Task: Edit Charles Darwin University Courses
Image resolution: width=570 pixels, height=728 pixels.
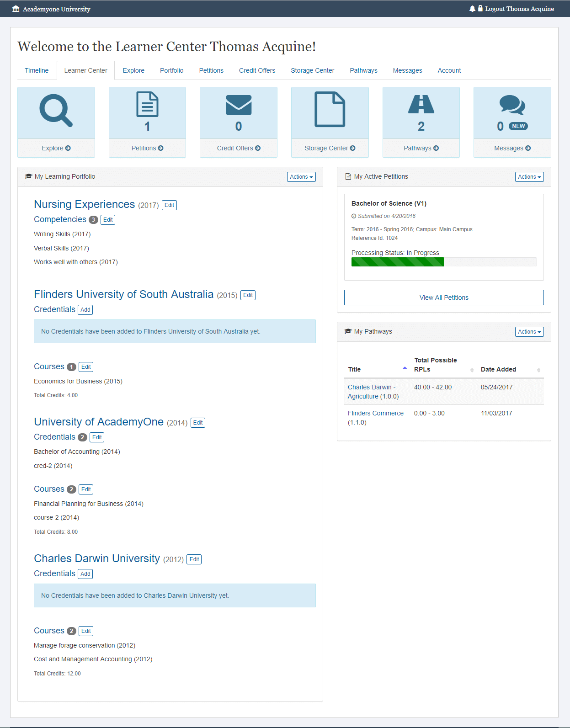Action: [x=86, y=631]
